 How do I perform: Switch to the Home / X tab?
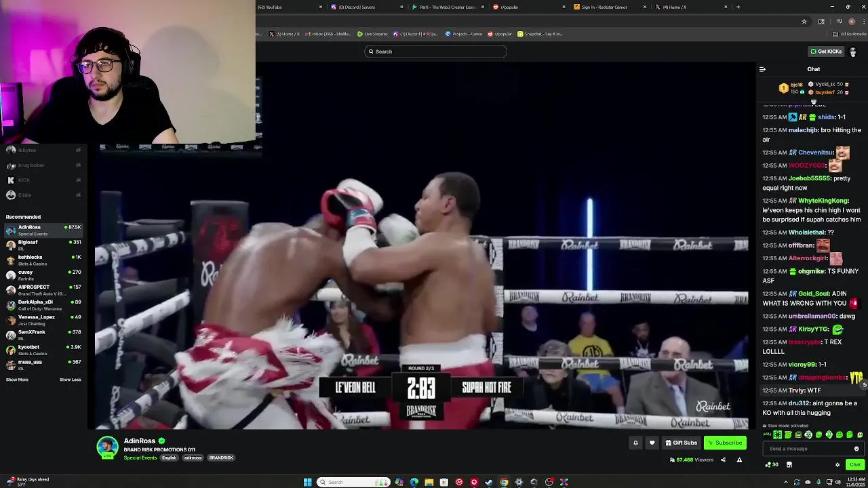[x=690, y=7]
